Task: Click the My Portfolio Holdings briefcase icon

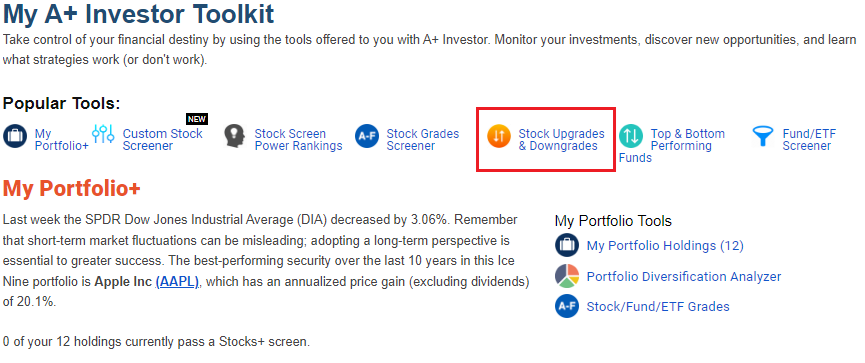Action: pyautogui.click(x=567, y=245)
